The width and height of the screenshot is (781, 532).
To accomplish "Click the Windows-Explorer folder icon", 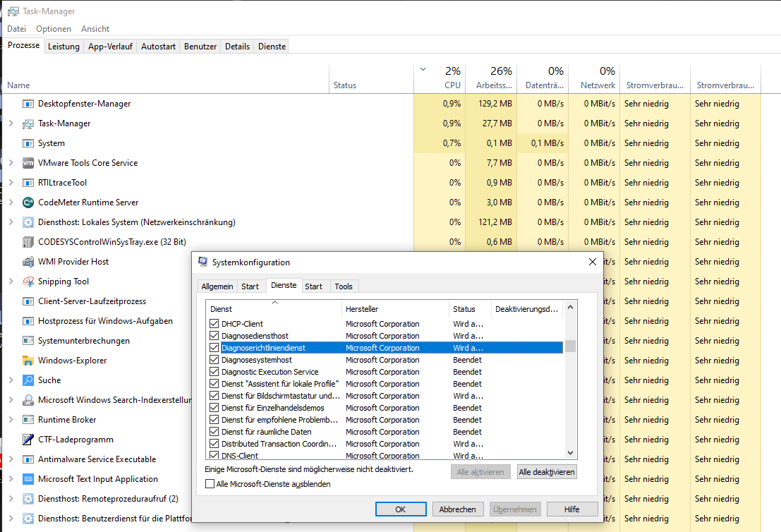I will pos(28,361).
